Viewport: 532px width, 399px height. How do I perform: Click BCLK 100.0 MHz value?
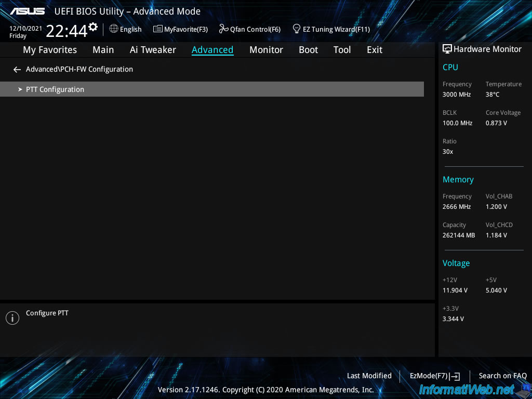(x=457, y=123)
